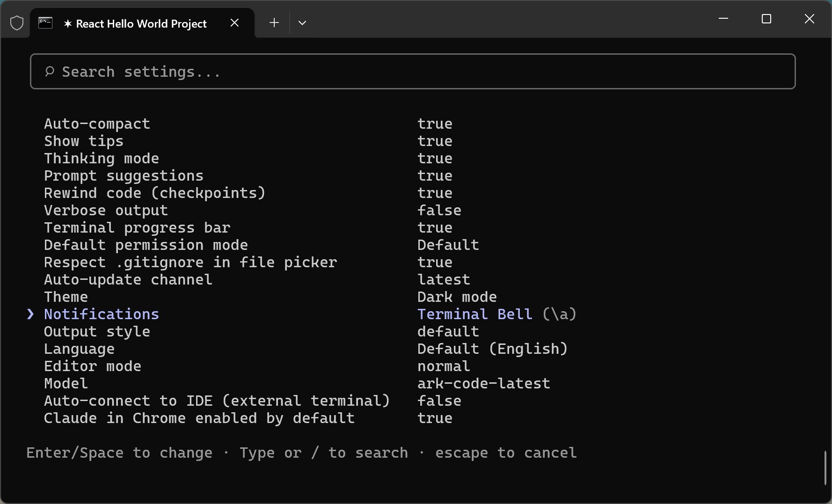Viewport: 832px width, 504px height.
Task: Close the React Hello World Project tab
Action: point(235,23)
